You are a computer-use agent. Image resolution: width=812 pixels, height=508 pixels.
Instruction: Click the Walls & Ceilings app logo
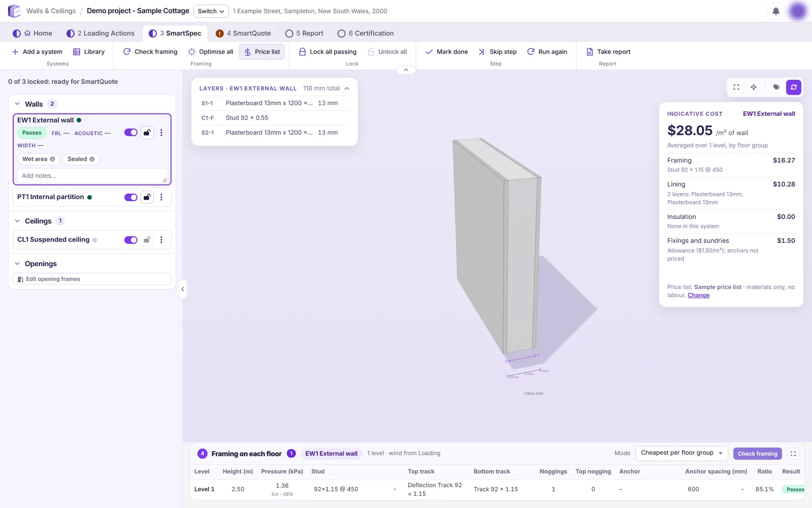[14, 11]
